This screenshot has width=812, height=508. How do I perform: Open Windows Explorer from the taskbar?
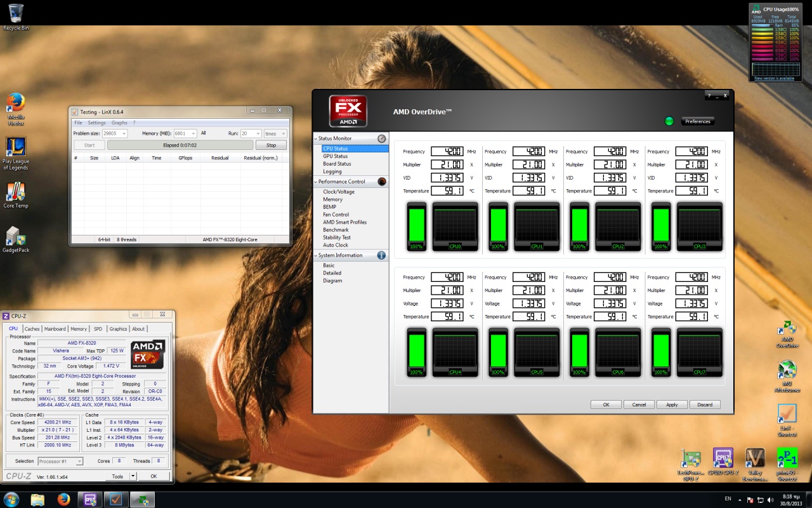point(37,499)
